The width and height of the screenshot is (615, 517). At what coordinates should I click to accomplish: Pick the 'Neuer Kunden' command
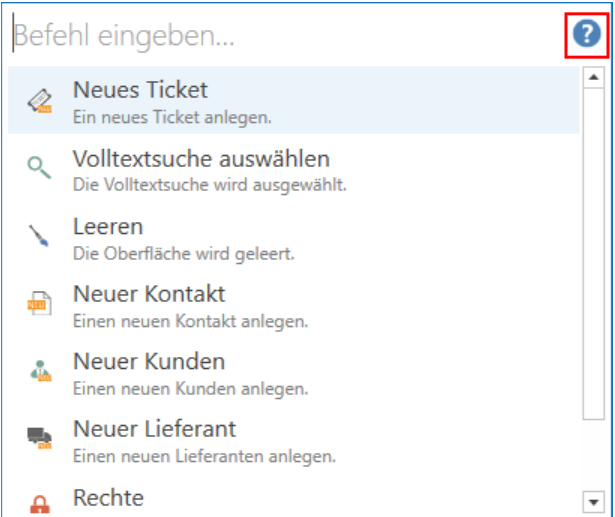[149, 361]
